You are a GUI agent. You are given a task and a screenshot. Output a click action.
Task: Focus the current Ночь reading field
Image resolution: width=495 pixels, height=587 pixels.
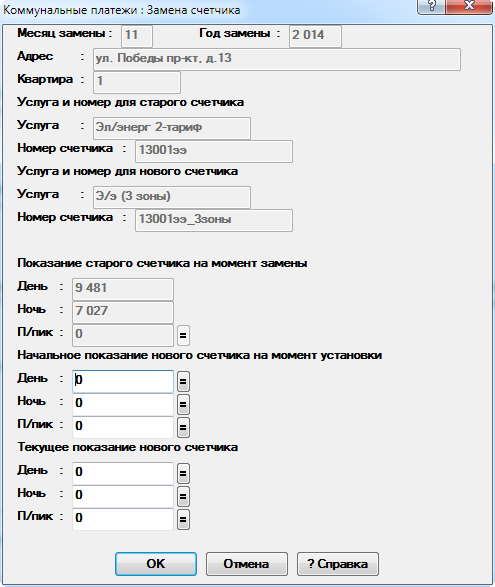click(123, 496)
